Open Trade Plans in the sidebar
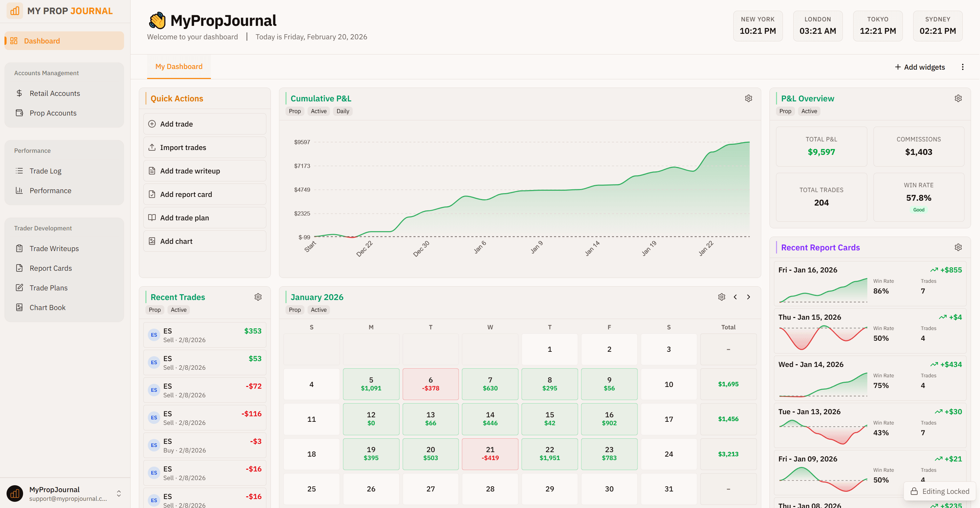 [64, 288]
